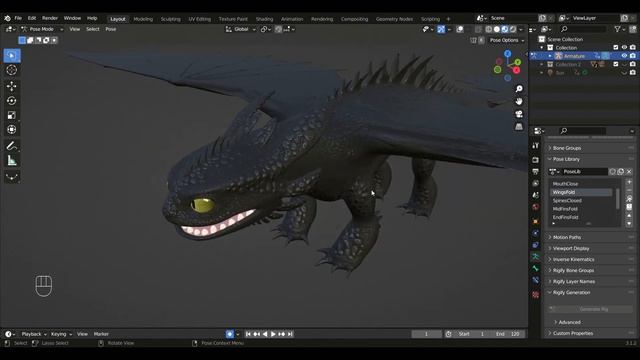Click the viewport zoom magnifier icon
The width and height of the screenshot is (640, 360).
point(519,89)
